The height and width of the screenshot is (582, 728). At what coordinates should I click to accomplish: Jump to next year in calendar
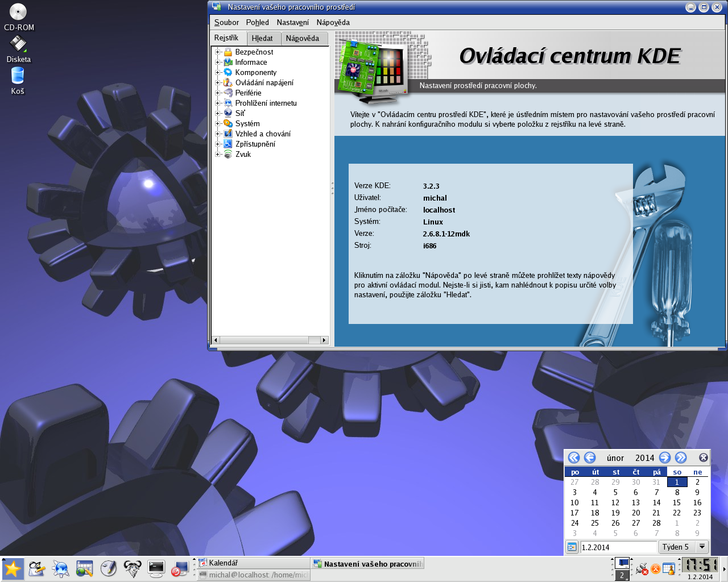681,458
